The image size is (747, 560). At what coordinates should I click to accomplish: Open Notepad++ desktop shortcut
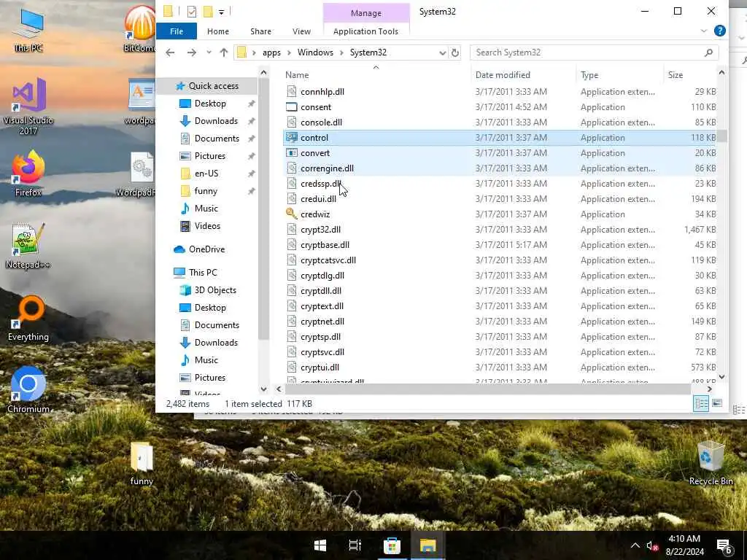click(x=28, y=246)
